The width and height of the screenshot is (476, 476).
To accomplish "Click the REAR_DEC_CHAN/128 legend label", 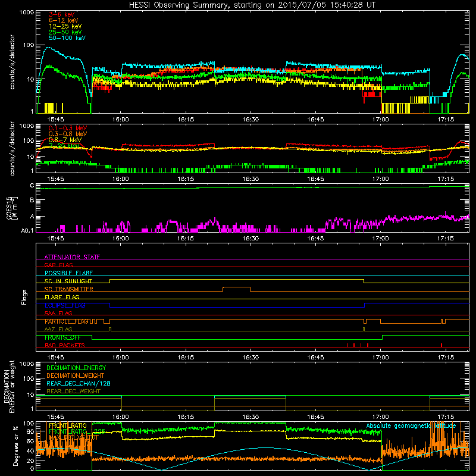I will click(x=79, y=383).
